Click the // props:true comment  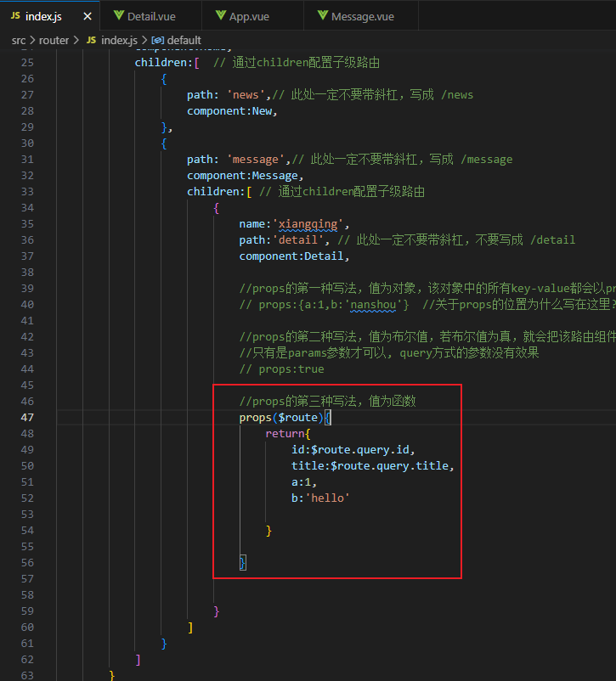pos(282,369)
